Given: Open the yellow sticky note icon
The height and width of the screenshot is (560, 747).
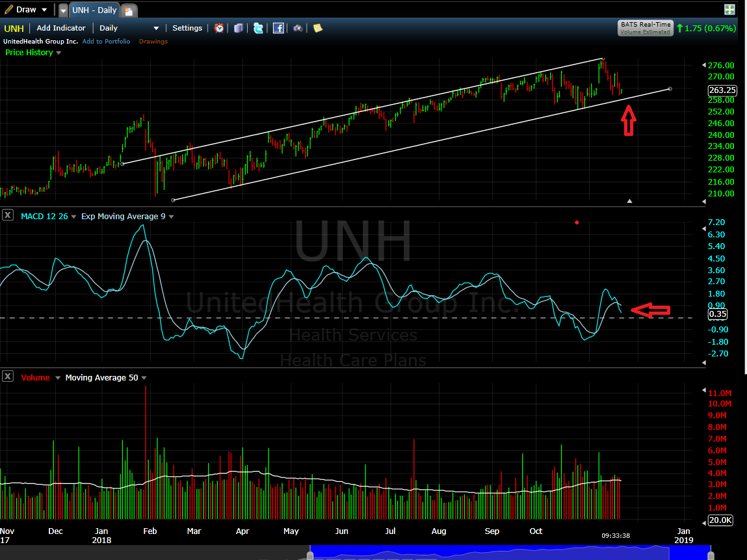Looking at the screenshot, I should (x=317, y=28).
